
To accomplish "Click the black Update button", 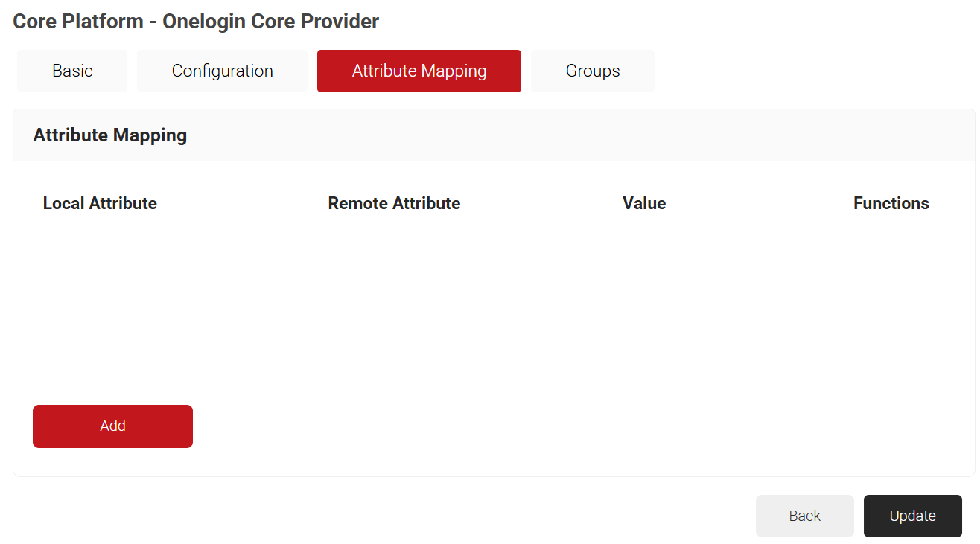I will [912, 516].
